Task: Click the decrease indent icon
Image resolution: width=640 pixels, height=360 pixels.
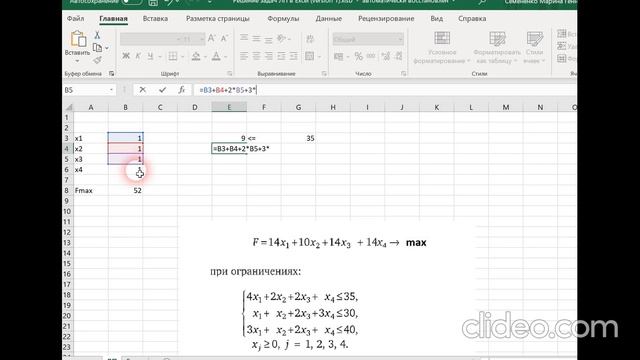Action: (281, 56)
